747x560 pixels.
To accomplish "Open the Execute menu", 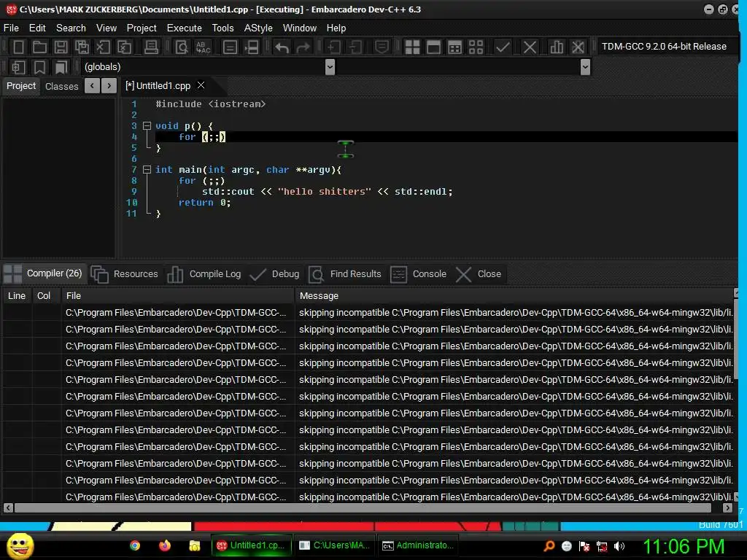I will pos(185,28).
